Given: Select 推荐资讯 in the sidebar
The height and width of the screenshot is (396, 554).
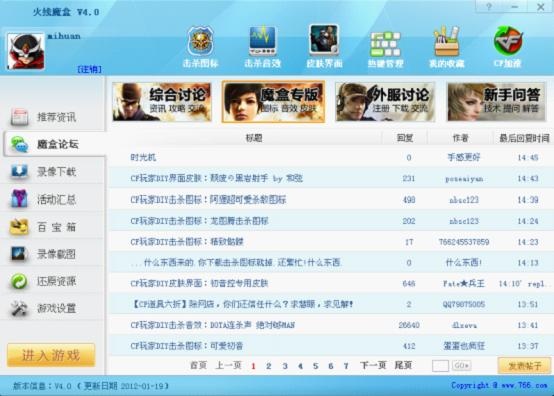Looking at the screenshot, I should coord(53,117).
